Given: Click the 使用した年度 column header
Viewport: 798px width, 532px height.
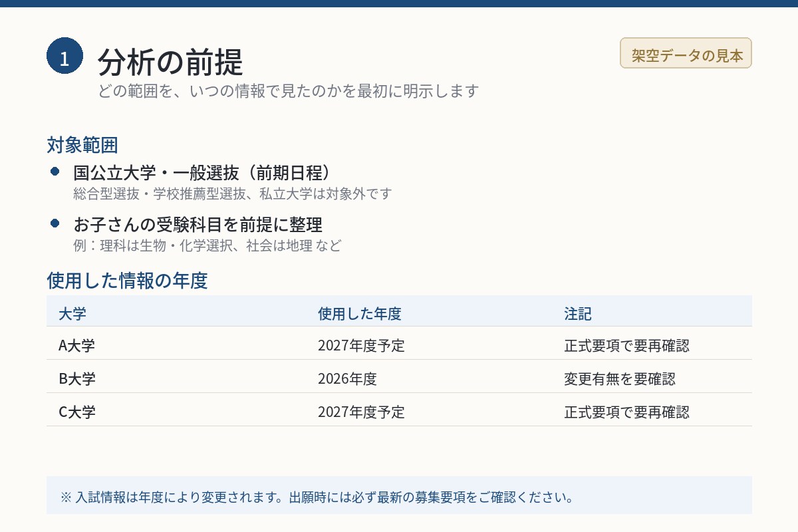Looking at the screenshot, I should (360, 313).
